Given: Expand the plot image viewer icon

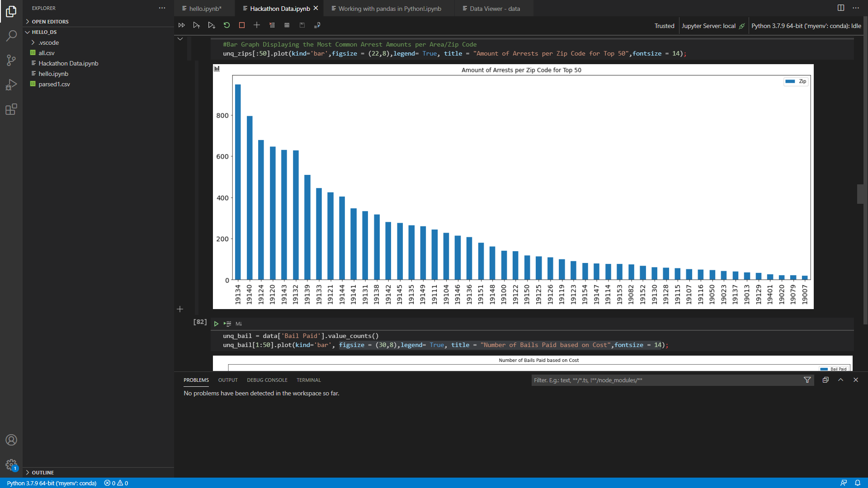Looking at the screenshot, I should click(x=217, y=69).
